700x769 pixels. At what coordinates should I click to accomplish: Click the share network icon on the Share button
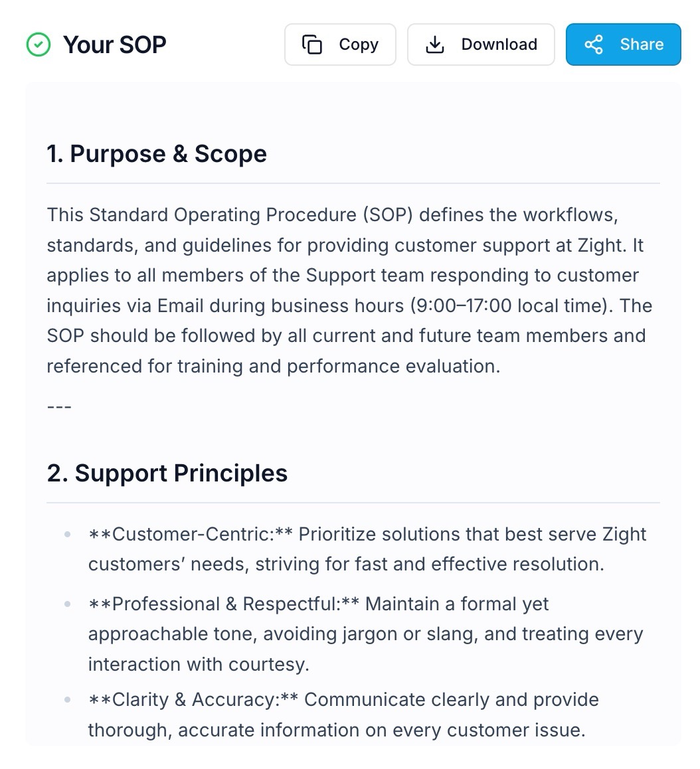tap(594, 44)
